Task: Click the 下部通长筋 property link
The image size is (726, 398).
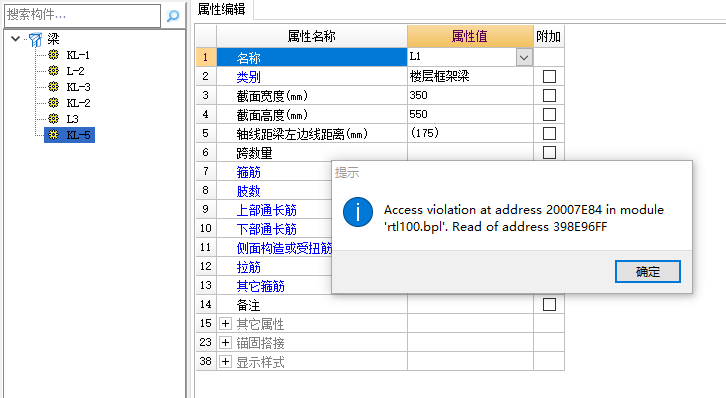Action: pyautogui.click(x=267, y=229)
